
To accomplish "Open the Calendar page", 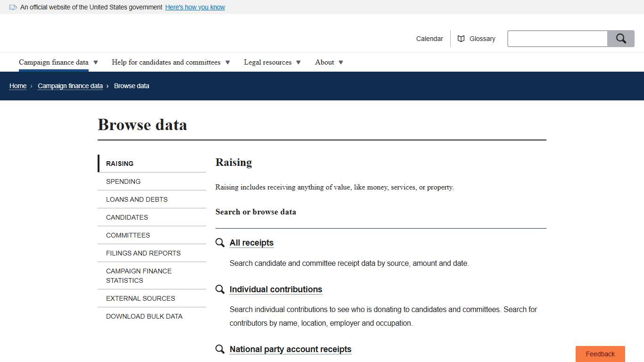I will pyautogui.click(x=429, y=39).
